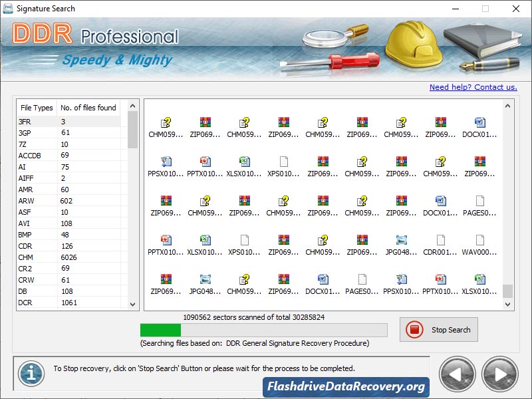Image resolution: width=532 pixels, height=399 pixels.
Task: Go to the next step with forward arrow
Action: pyautogui.click(x=500, y=374)
